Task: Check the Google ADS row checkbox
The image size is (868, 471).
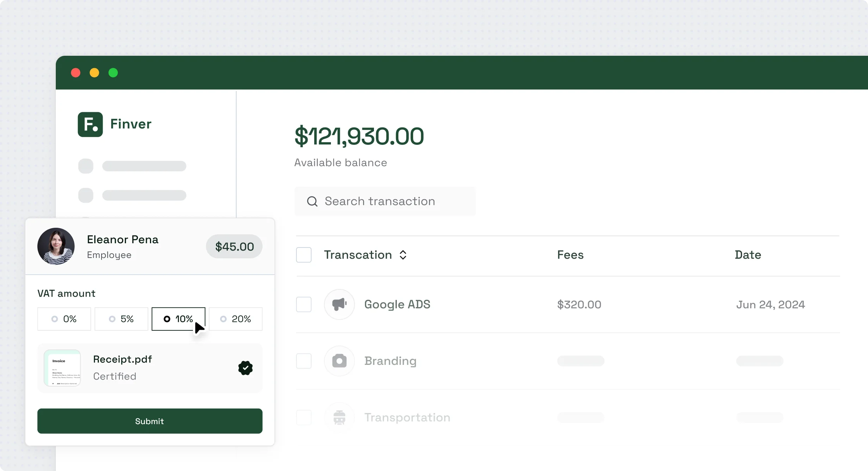Action: tap(304, 304)
